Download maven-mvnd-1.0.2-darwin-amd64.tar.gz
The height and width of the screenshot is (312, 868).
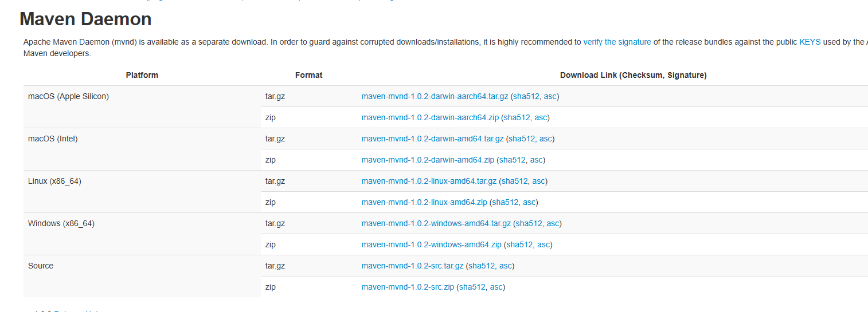click(x=432, y=139)
